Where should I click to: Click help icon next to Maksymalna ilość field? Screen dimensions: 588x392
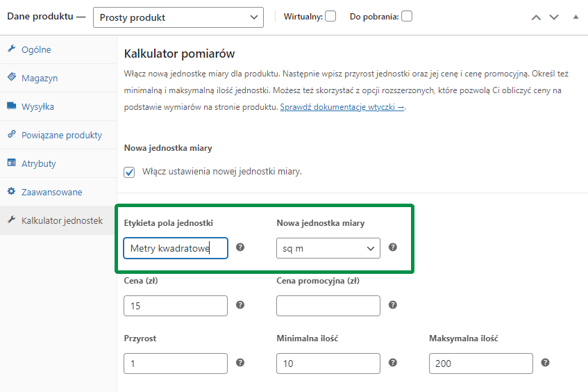pyautogui.click(x=545, y=363)
